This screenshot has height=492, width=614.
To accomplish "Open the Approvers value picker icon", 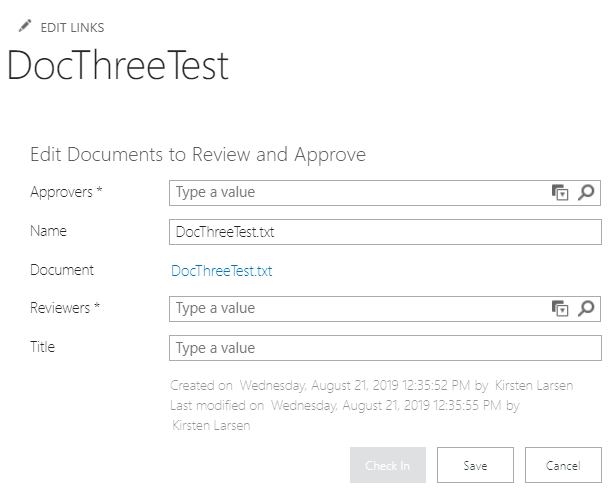I will 560,193.
